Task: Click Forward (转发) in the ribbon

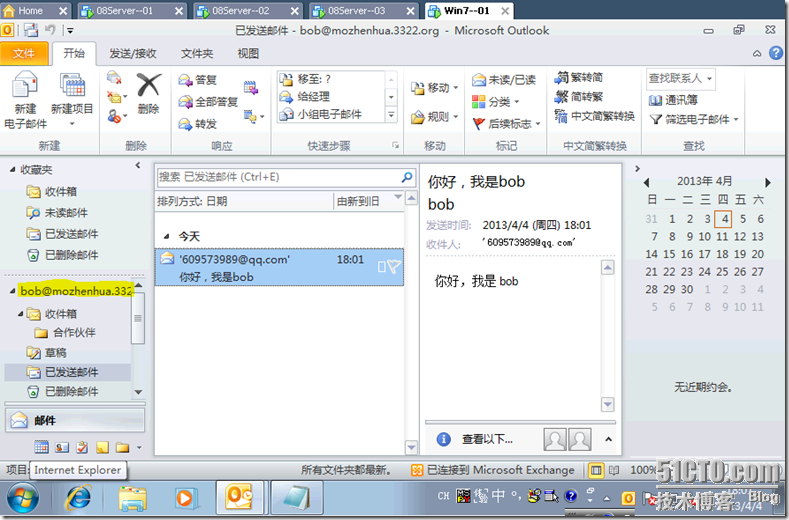Action: (x=198, y=123)
